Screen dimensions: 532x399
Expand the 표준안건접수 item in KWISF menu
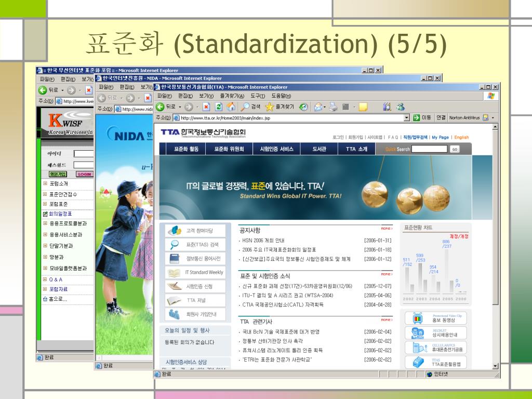[45, 194]
